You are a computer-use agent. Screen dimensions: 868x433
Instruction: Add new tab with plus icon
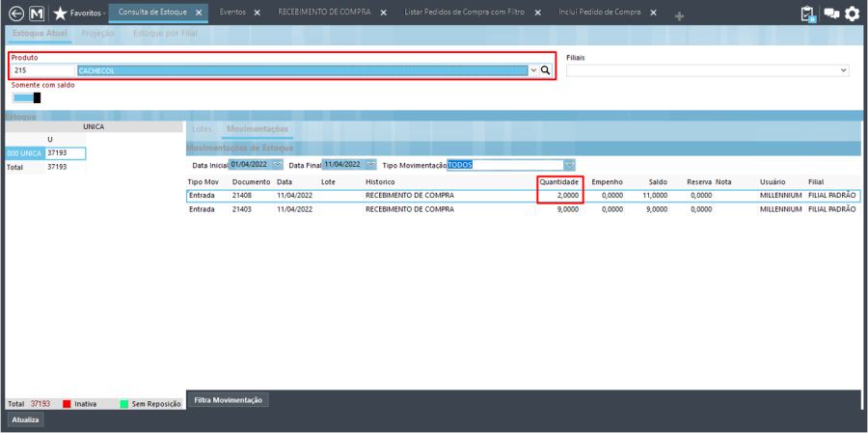pos(679,16)
